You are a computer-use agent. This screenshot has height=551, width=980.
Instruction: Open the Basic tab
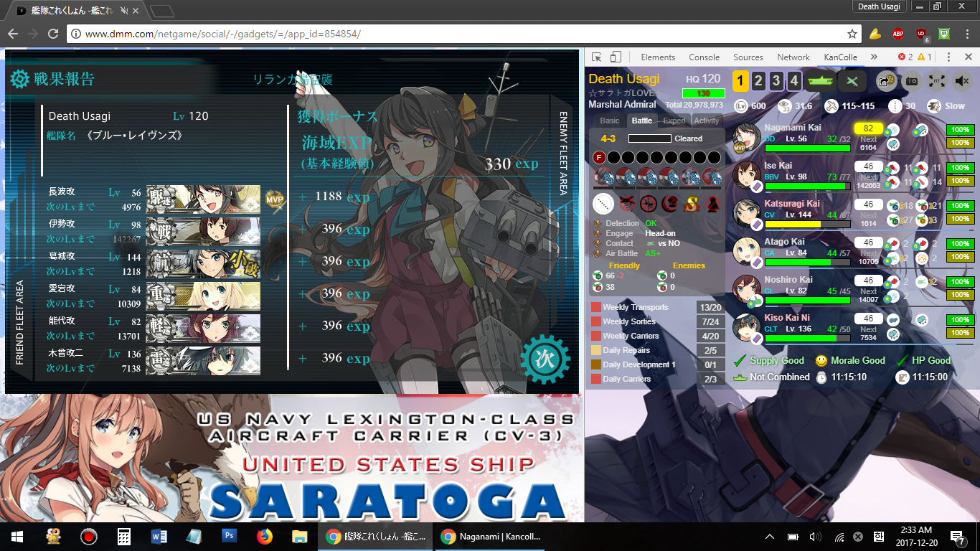click(610, 121)
